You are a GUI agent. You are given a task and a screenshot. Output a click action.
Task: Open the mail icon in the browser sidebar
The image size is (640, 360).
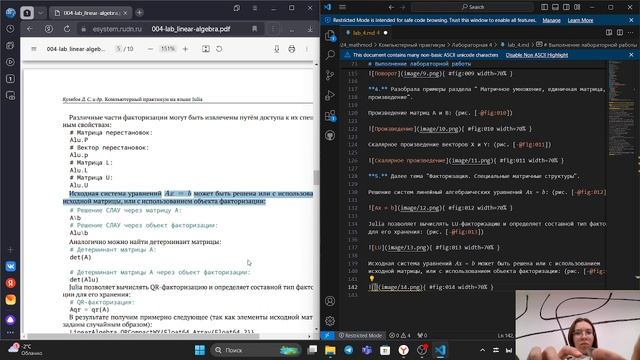(11, 300)
